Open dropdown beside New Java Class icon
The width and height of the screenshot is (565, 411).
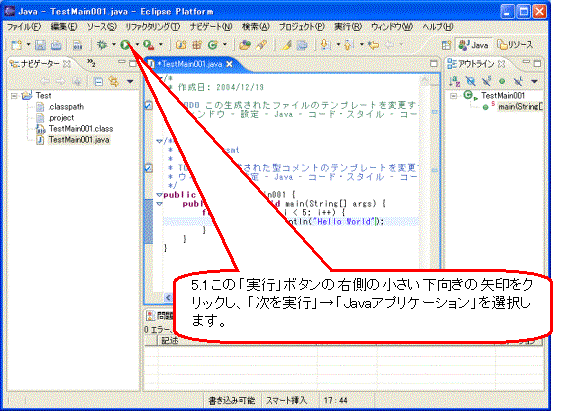[x=225, y=45]
